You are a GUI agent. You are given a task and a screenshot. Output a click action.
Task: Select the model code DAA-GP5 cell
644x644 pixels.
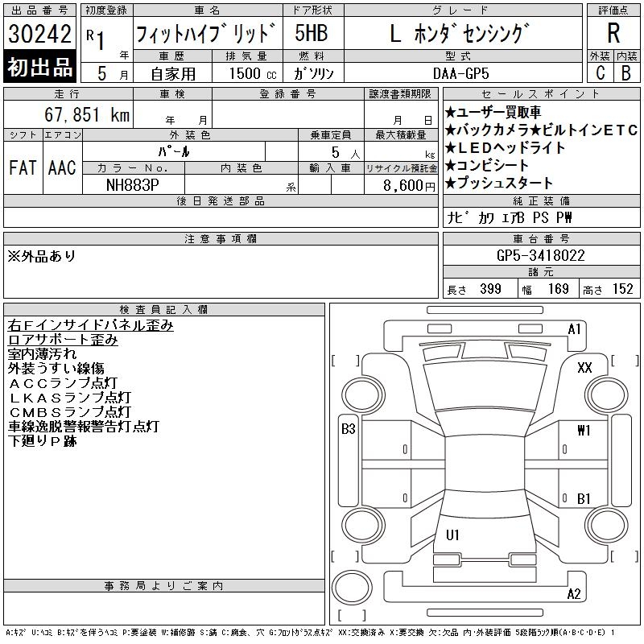pos(460,73)
